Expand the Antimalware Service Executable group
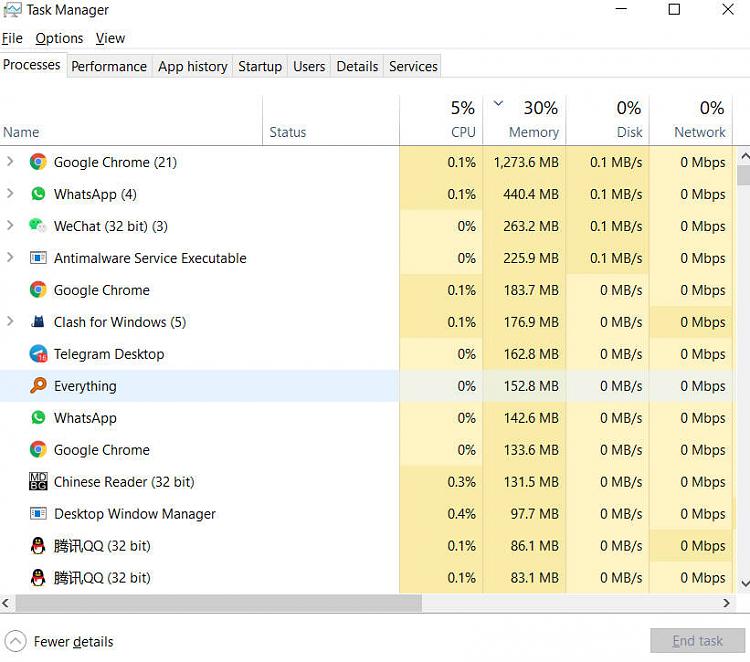The height and width of the screenshot is (662, 750). pos(10,257)
